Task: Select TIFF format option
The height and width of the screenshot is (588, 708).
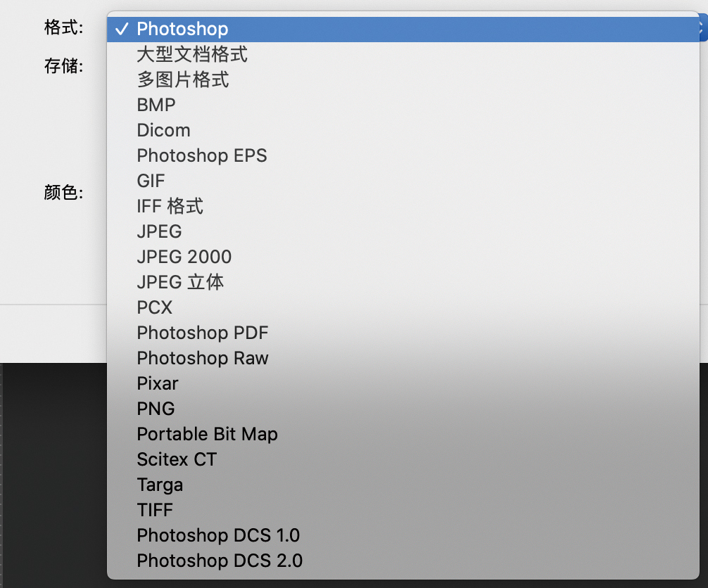Action: [403, 510]
